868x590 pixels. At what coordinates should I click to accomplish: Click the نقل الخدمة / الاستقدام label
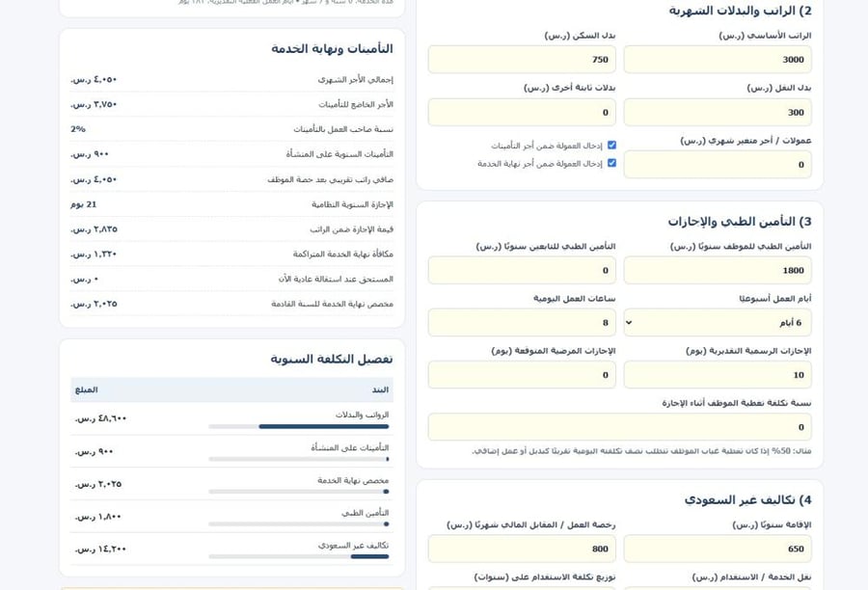(x=751, y=577)
